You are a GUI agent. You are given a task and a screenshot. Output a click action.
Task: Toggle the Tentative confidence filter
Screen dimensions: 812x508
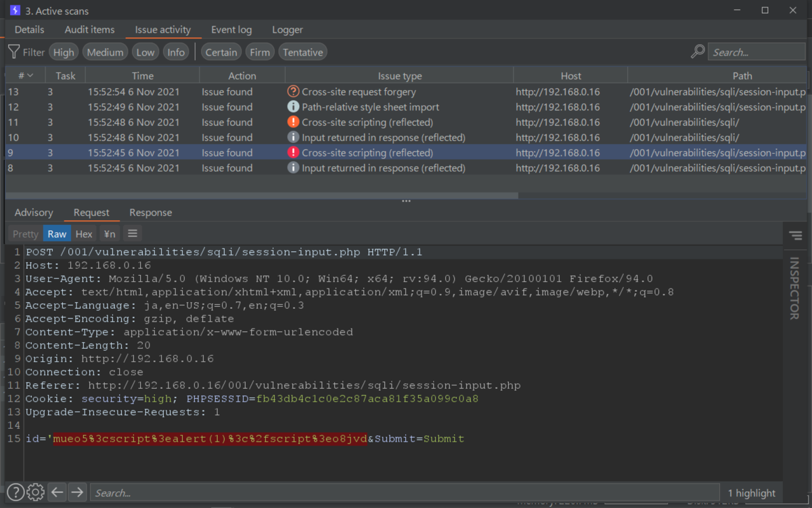[302, 52]
